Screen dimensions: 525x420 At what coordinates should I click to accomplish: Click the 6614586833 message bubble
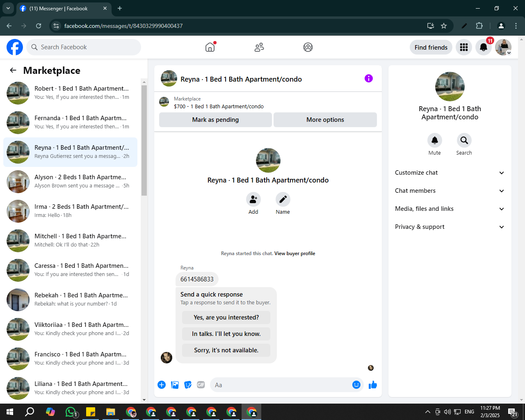[197, 279]
